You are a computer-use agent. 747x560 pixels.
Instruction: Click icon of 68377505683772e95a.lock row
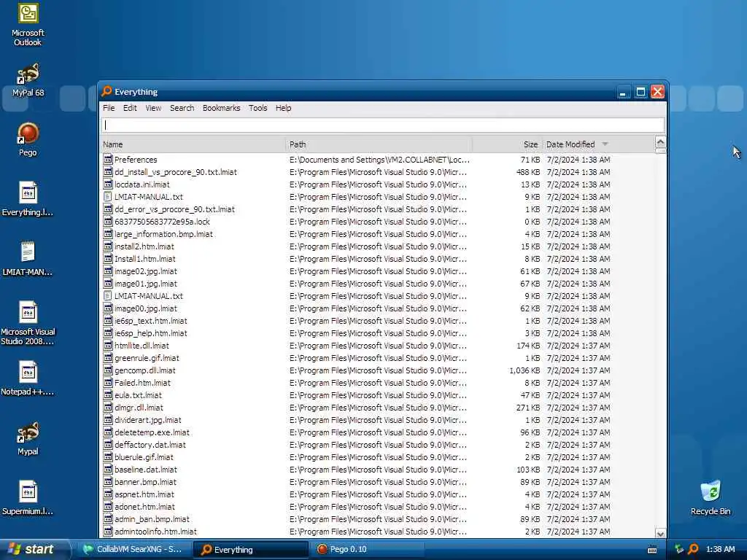point(108,222)
